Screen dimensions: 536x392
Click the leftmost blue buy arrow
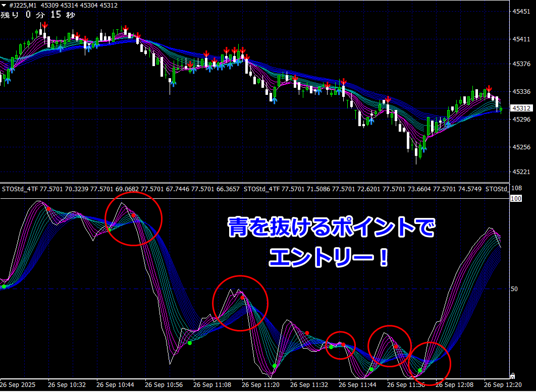pos(8,78)
